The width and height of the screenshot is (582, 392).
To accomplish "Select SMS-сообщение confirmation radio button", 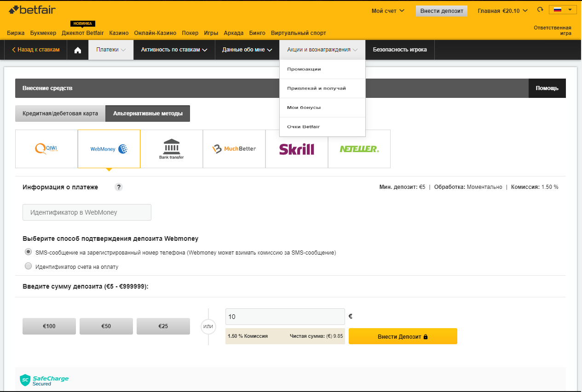I will (29, 252).
